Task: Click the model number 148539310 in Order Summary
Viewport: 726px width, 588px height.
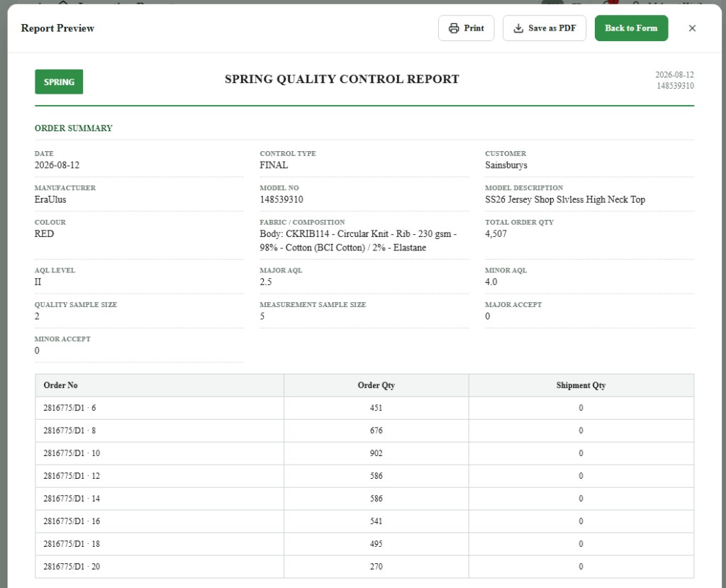Action: (281, 200)
